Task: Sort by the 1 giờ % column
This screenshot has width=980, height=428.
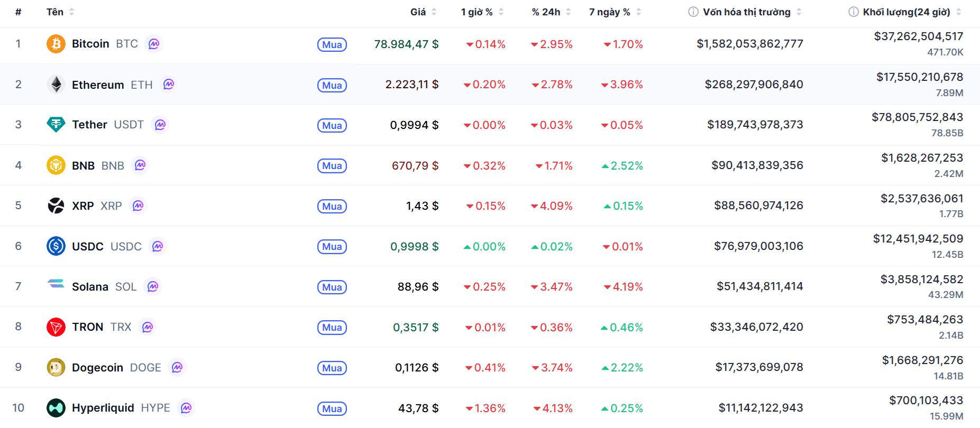Action: (482, 12)
